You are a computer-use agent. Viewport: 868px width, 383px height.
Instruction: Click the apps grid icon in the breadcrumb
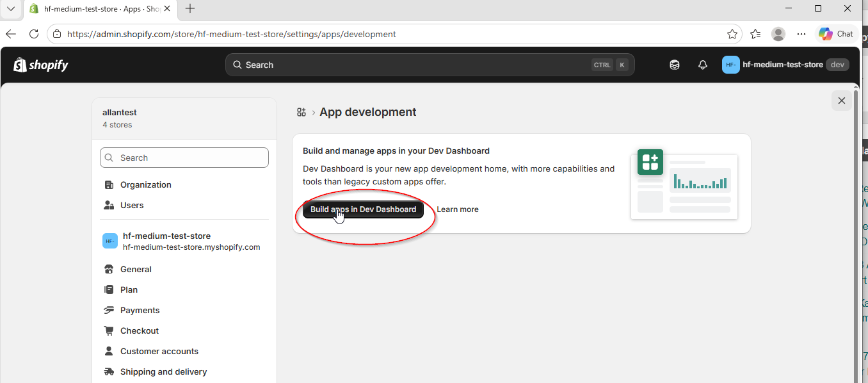tap(301, 111)
